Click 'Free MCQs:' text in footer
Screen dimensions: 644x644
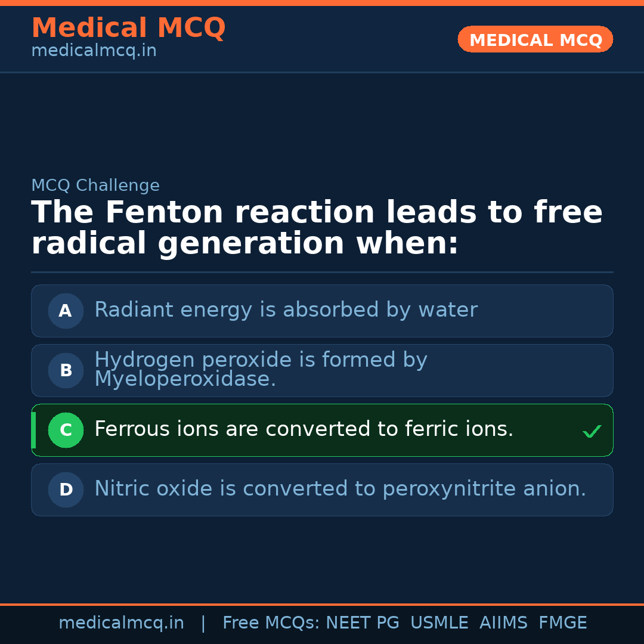point(271,623)
